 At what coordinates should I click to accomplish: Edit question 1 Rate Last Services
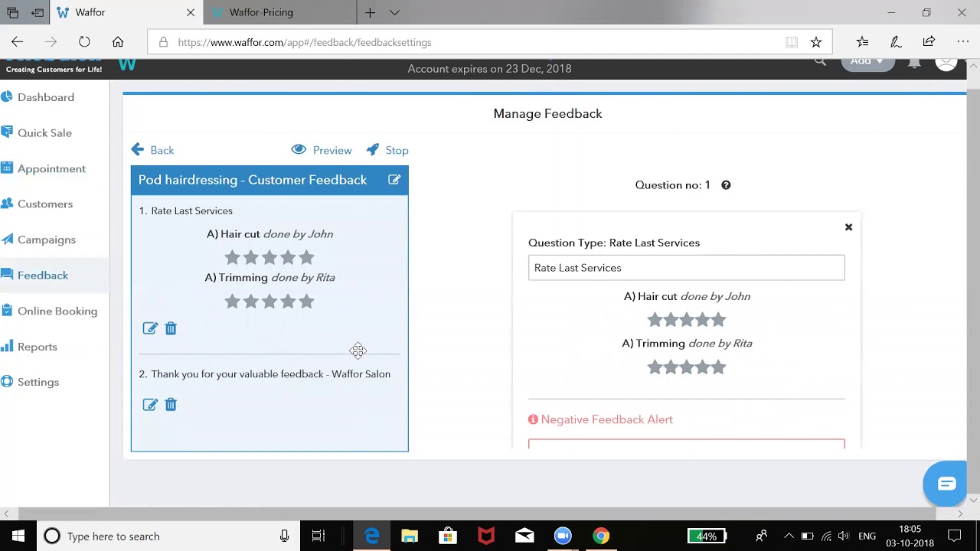click(x=150, y=328)
